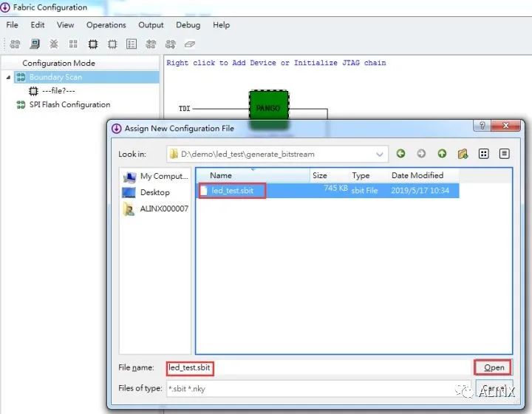Go to parent directory in dialog
532x414 pixels.
pyautogui.click(x=442, y=154)
